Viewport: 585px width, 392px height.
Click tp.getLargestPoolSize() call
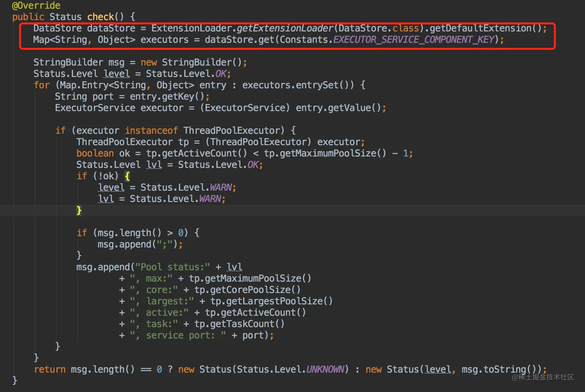[271, 301]
